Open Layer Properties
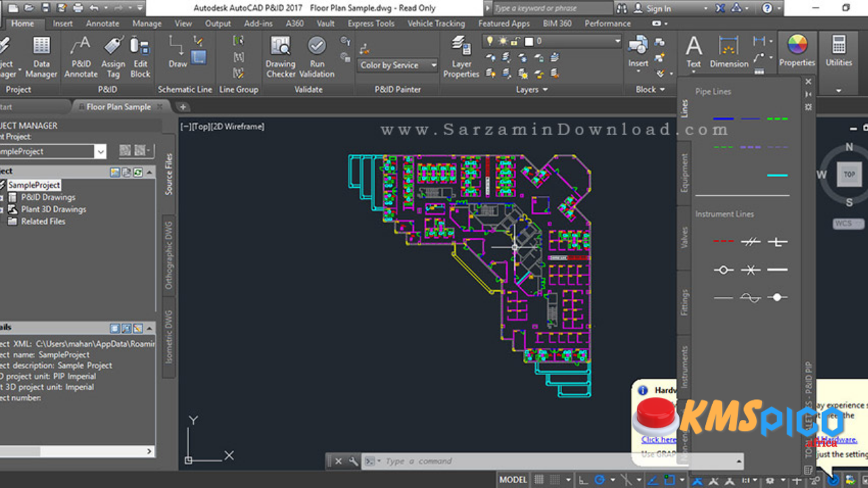This screenshot has width=868, height=488. [x=461, y=56]
